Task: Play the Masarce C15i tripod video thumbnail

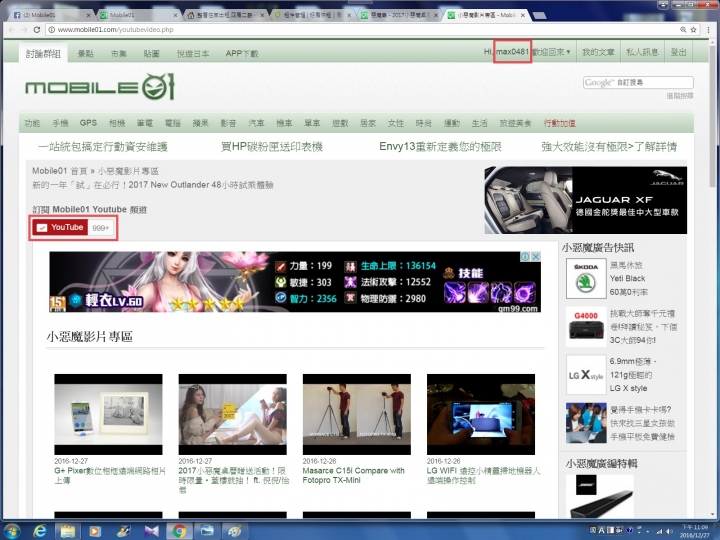Action: pos(357,414)
